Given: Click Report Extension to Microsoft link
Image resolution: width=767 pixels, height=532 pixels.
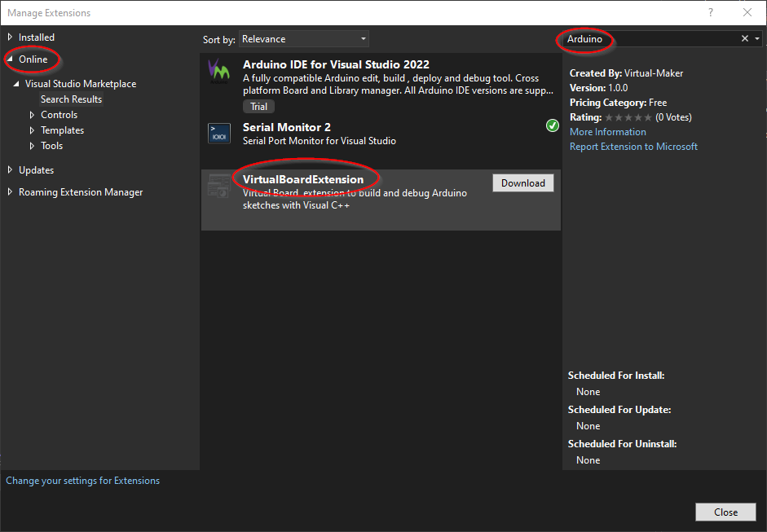Looking at the screenshot, I should [x=633, y=147].
